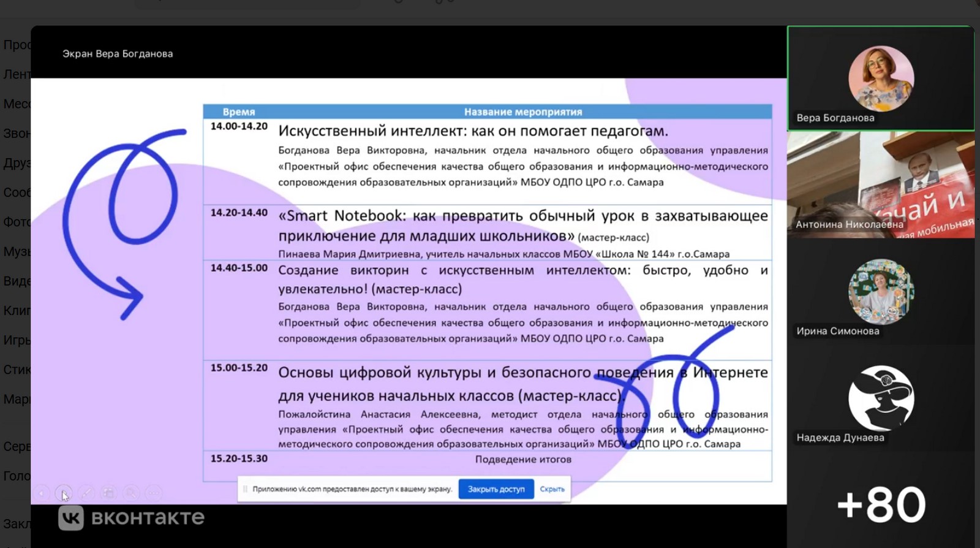Select Ирина Симонова participant tile
This screenshot has width=980, height=548.
(x=880, y=291)
